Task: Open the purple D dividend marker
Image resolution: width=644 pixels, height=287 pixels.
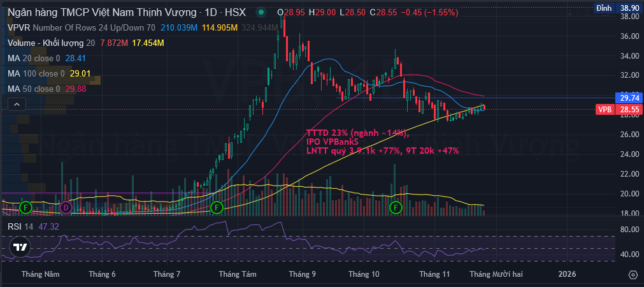Action: click(x=66, y=208)
